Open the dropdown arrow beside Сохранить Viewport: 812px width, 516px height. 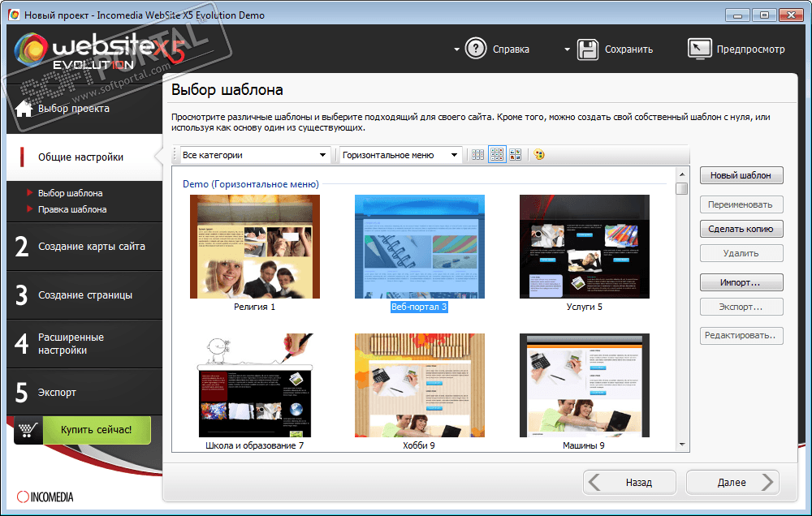(567, 49)
